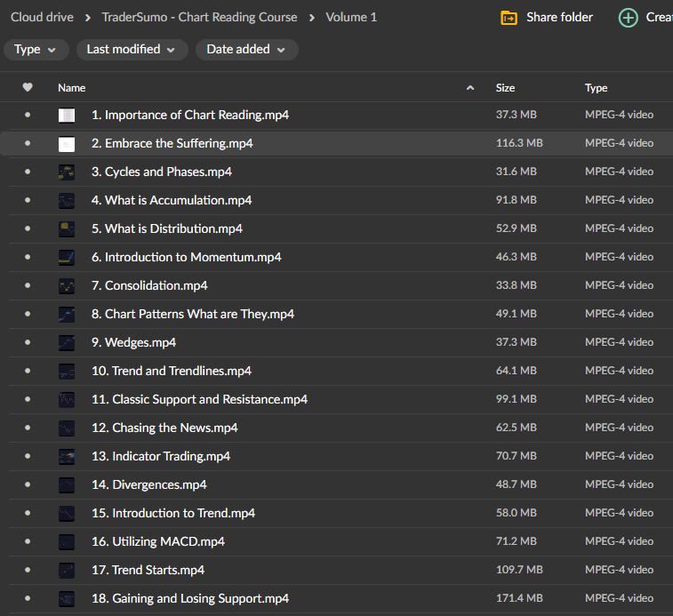Select file name 8. Chart Patterns What are They.mp4
The image size is (673, 616).
(193, 315)
